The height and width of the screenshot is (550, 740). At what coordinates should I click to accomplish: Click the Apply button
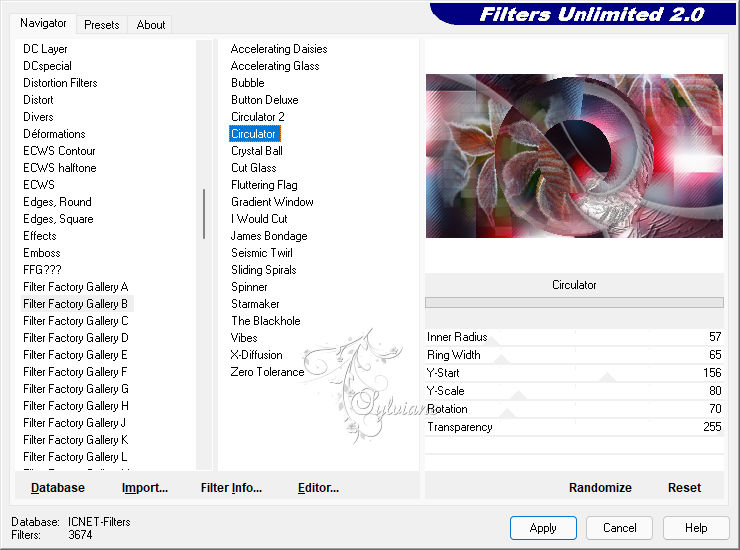click(543, 527)
